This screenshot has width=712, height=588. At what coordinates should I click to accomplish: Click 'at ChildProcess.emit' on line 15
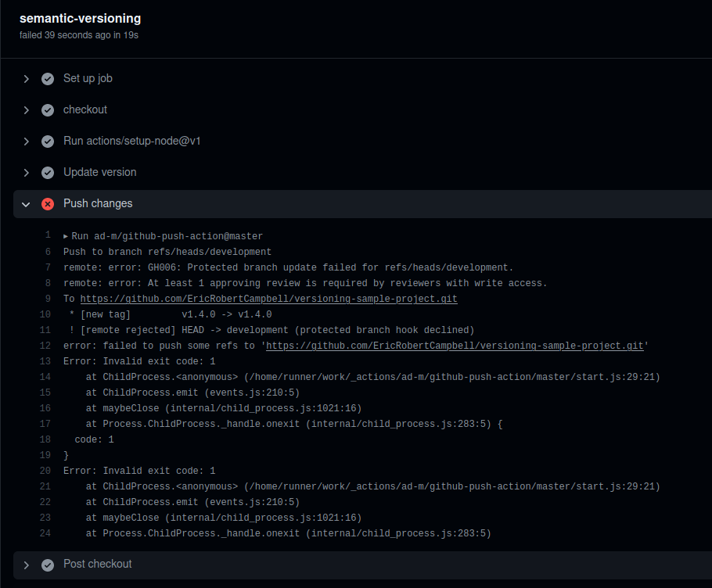(192, 393)
